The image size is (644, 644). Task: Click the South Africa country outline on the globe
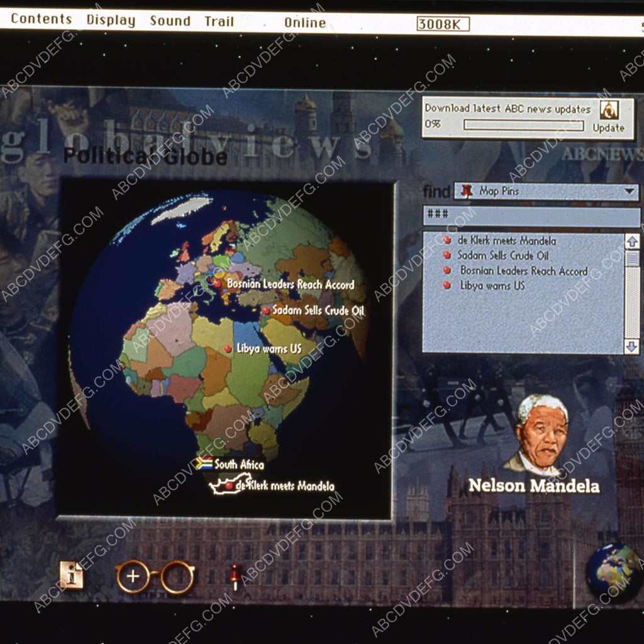230,484
